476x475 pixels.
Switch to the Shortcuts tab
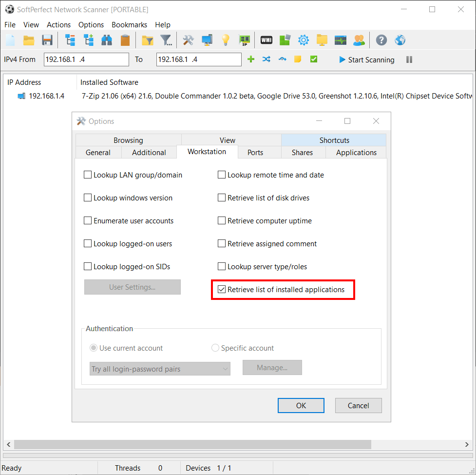tap(334, 140)
